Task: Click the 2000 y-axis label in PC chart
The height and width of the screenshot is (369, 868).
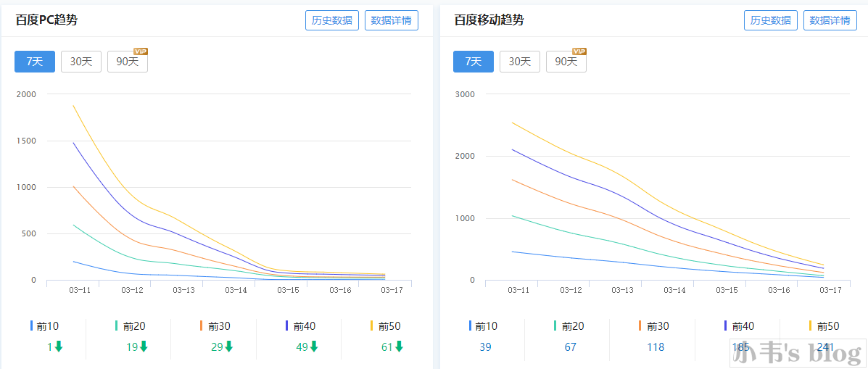Action: click(x=27, y=94)
